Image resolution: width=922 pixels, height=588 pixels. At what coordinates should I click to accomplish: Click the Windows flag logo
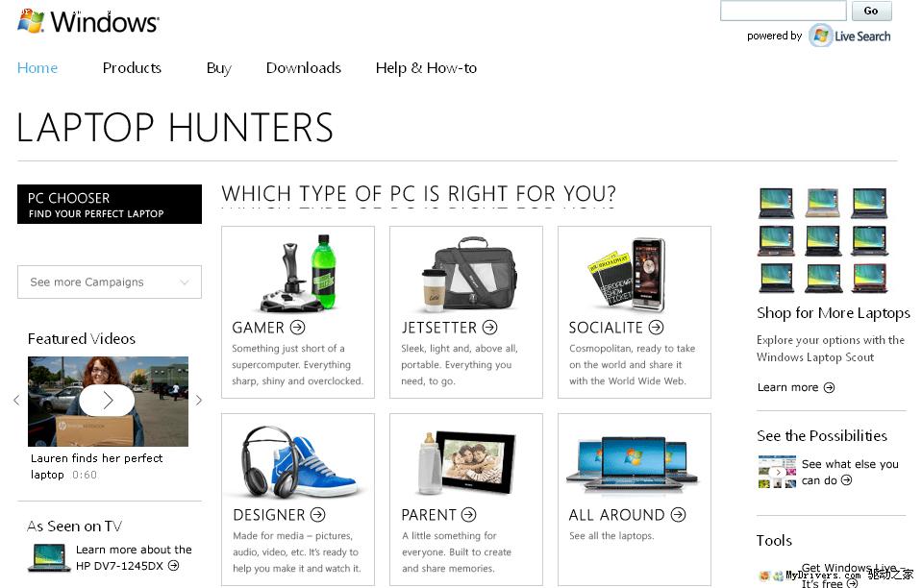coord(31,21)
